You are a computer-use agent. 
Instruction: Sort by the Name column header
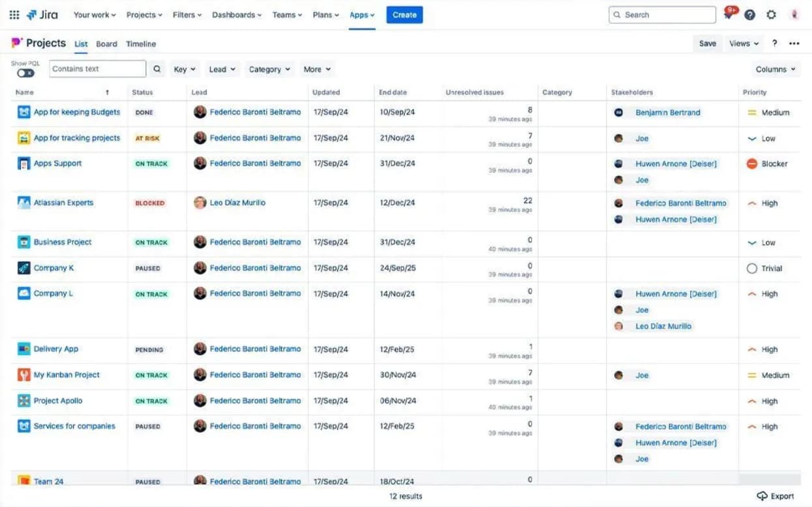click(x=25, y=93)
